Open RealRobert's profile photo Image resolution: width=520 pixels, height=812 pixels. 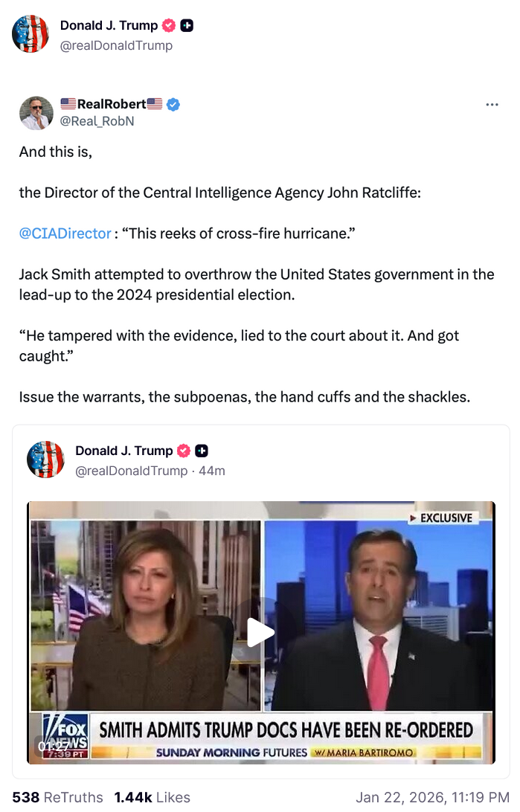36,113
